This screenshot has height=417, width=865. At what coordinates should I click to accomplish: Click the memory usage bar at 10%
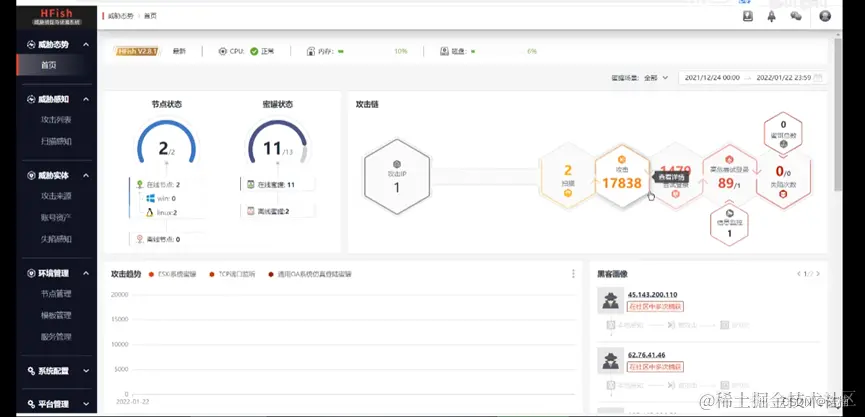click(x=364, y=51)
